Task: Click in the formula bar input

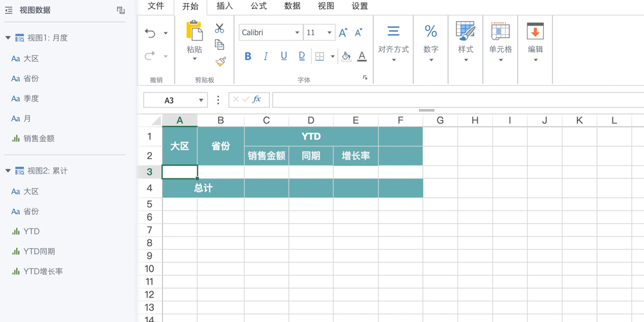Action: 458,100
